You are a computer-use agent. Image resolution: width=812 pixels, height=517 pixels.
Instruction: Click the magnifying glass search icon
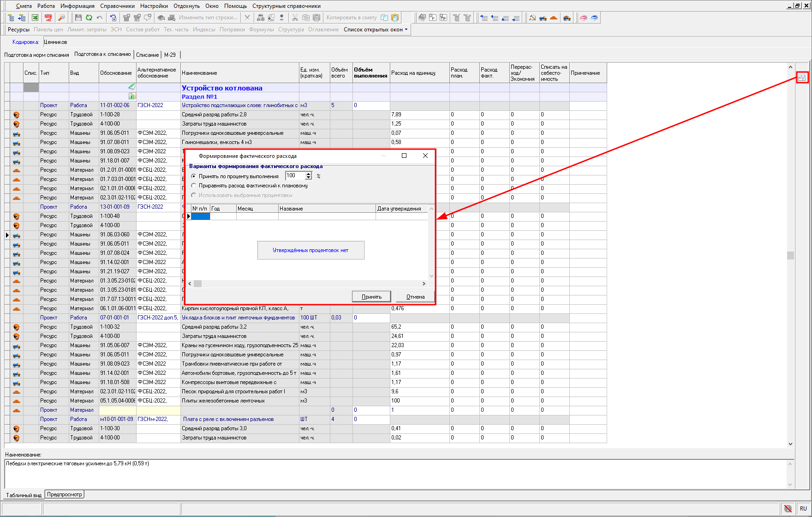coord(61,18)
